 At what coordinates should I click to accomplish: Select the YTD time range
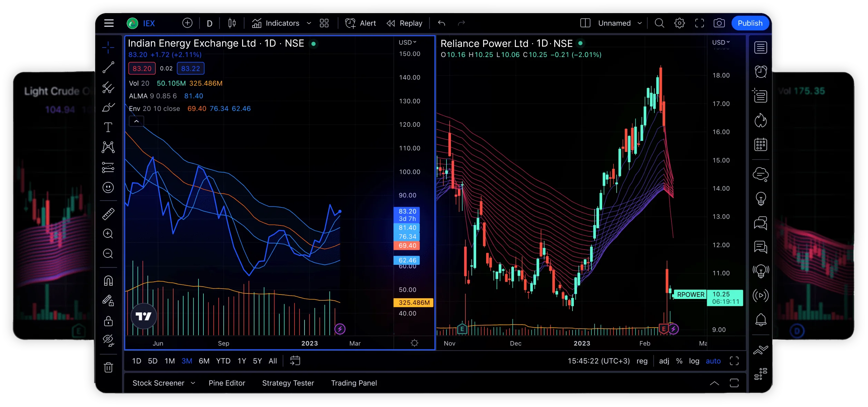pyautogui.click(x=223, y=361)
